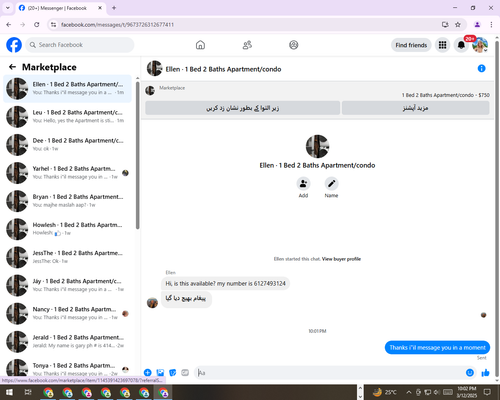Open the Jay apartment chat
500x400 pixels.
[x=67, y=285]
